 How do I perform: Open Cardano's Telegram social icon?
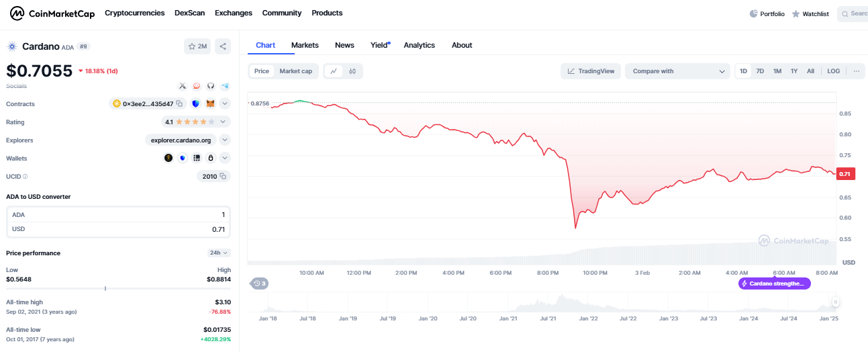tap(225, 86)
